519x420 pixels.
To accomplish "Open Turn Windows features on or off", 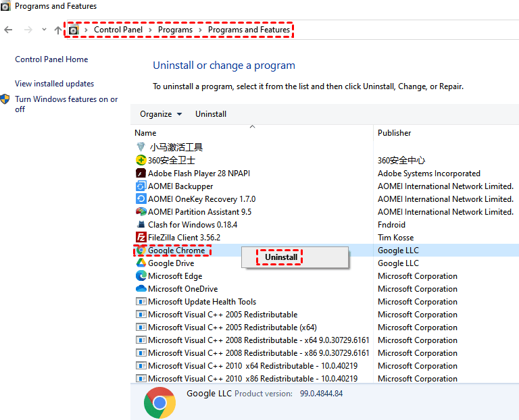I will coord(66,104).
